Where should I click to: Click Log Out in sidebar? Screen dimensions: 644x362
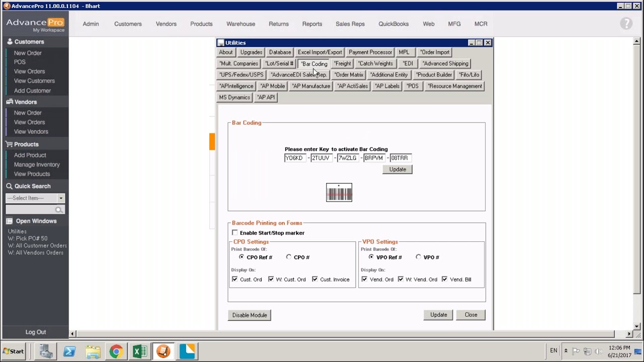36,332
